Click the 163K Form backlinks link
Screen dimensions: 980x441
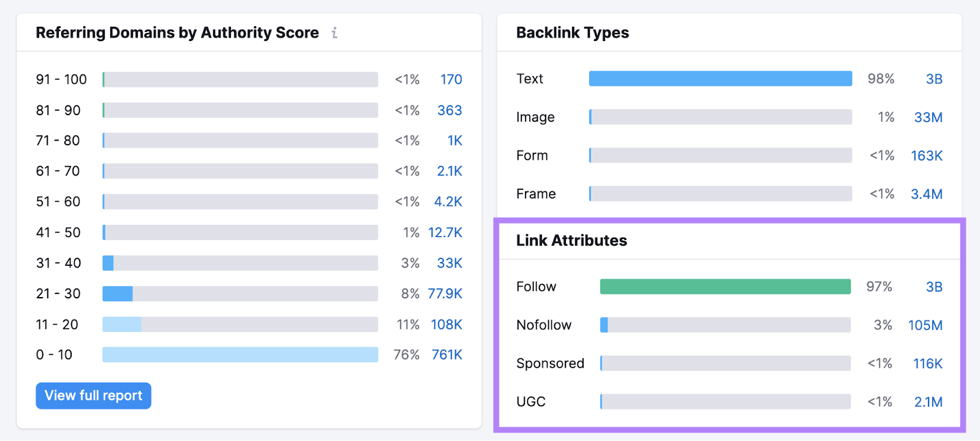[926, 155]
